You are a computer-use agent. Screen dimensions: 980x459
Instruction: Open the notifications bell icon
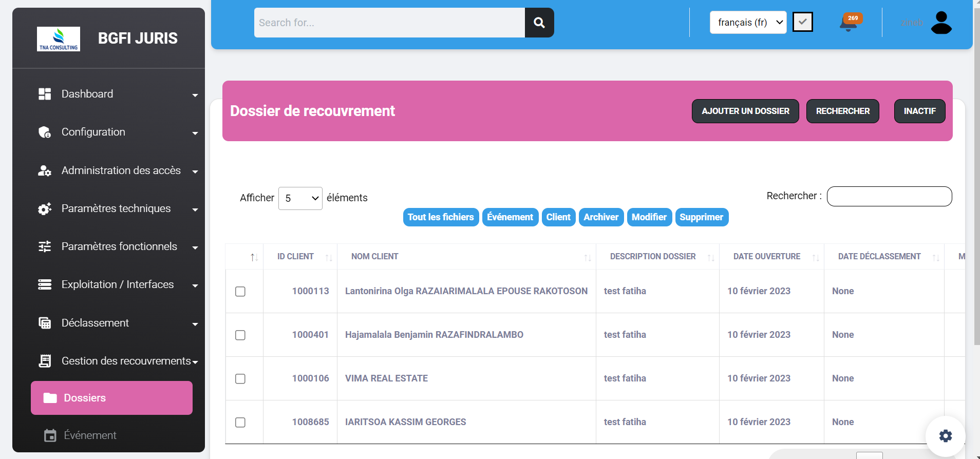click(849, 23)
